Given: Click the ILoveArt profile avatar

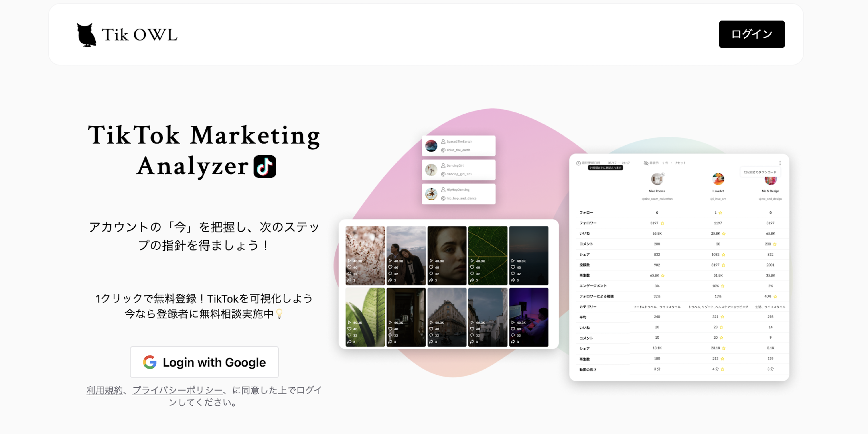Looking at the screenshot, I should 718,179.
